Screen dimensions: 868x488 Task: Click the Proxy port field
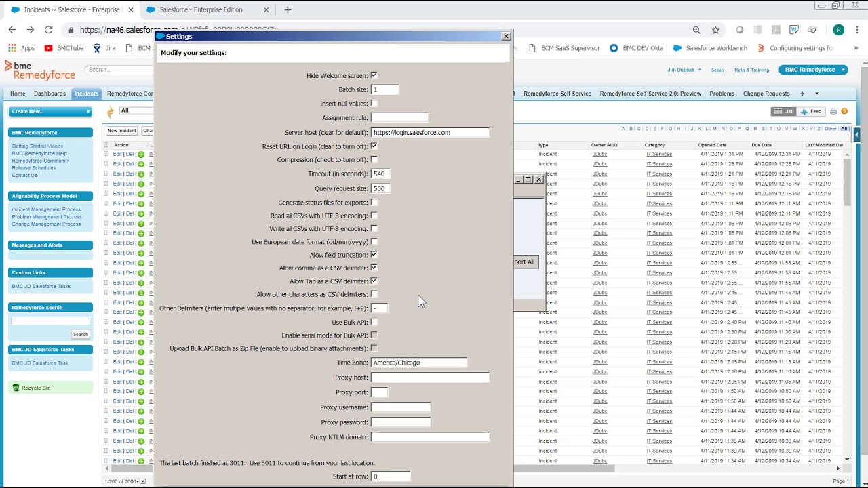coord(379,392)
